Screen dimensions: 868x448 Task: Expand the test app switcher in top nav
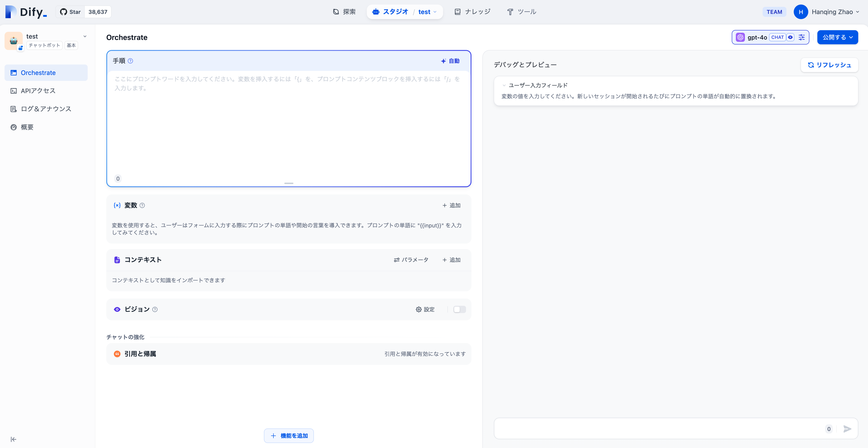point(427,12)
